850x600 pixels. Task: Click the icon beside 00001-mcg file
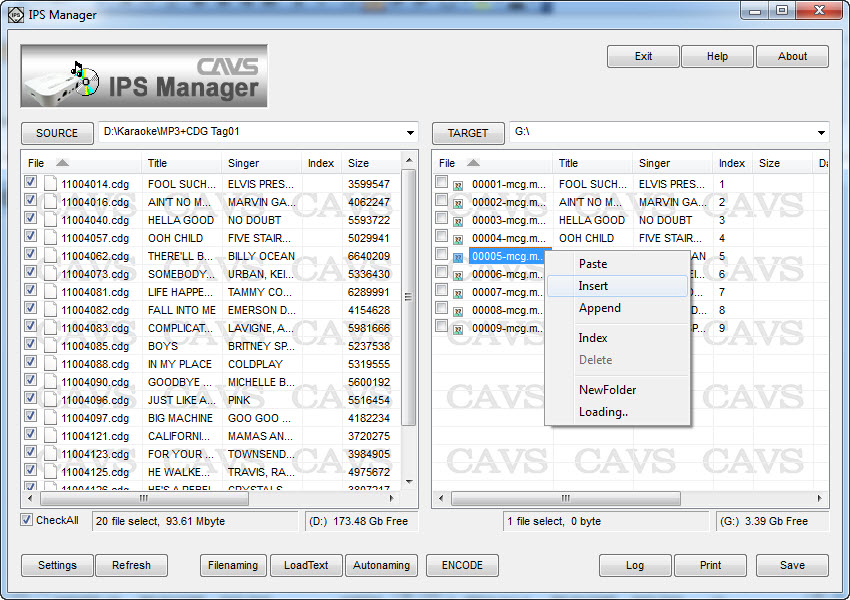458,185
